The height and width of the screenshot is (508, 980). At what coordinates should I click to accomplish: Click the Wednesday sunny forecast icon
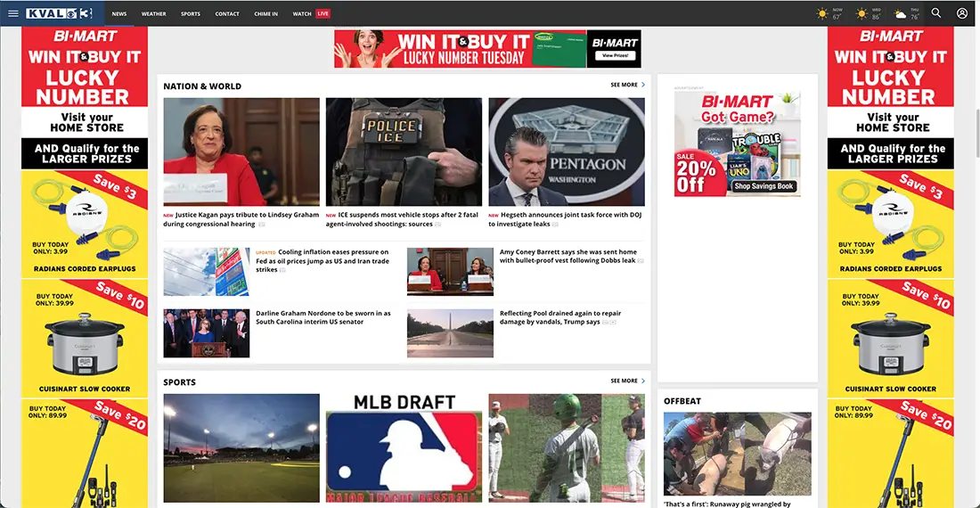[x=862, y=13]
